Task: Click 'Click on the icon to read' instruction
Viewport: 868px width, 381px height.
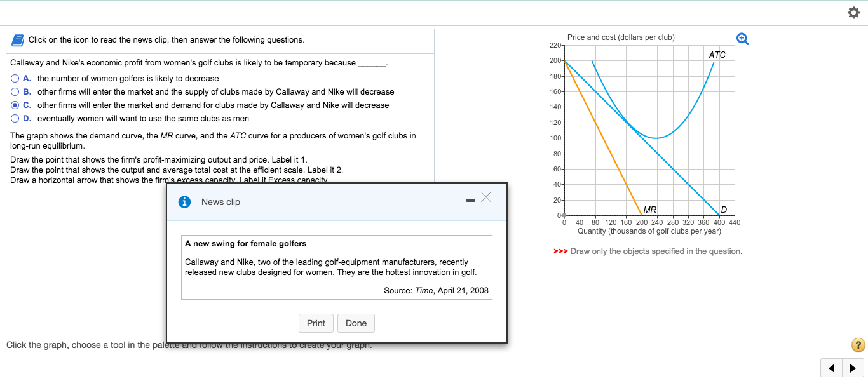Action: point(166,40)
